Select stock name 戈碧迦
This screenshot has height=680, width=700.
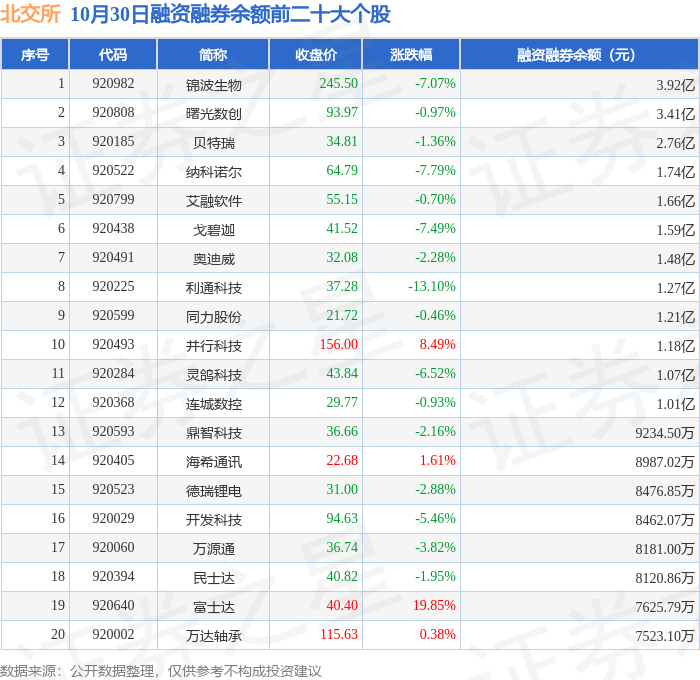(213, 230)
